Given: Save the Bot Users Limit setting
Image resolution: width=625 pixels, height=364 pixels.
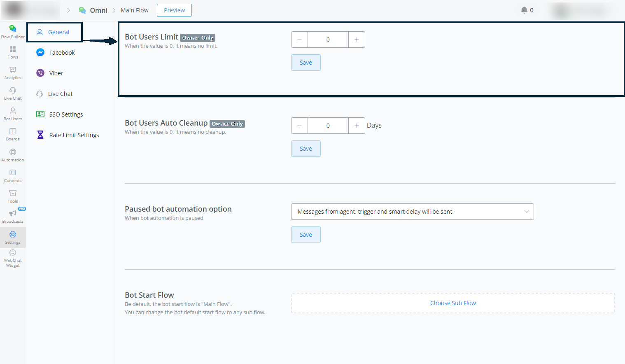Looking at the screenshot, I should [306, 63].
